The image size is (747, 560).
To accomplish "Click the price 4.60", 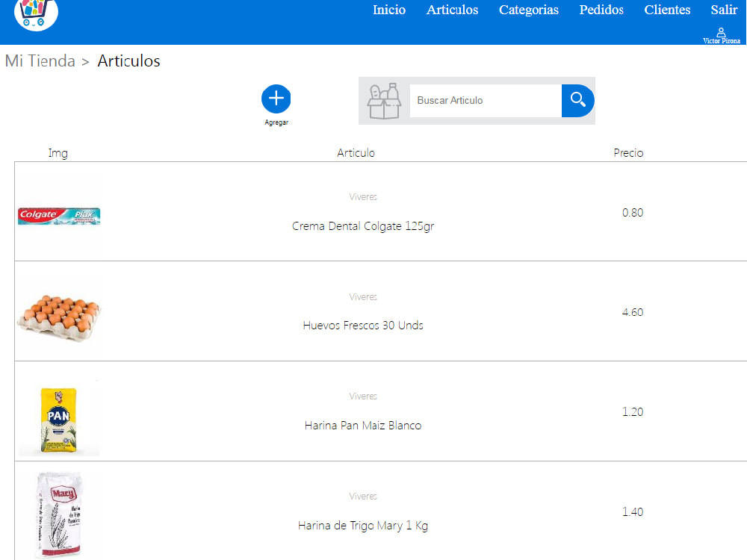I will [633, 312].
